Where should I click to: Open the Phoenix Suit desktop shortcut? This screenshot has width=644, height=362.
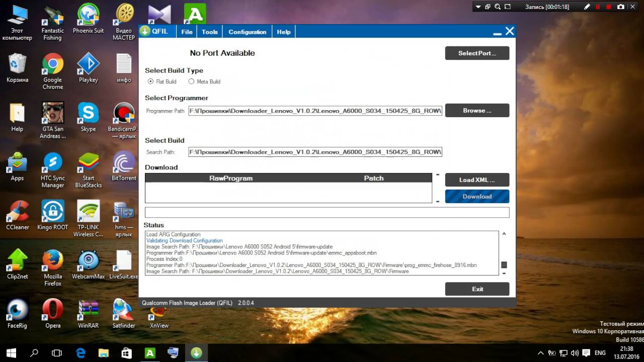tap(88, 20)
